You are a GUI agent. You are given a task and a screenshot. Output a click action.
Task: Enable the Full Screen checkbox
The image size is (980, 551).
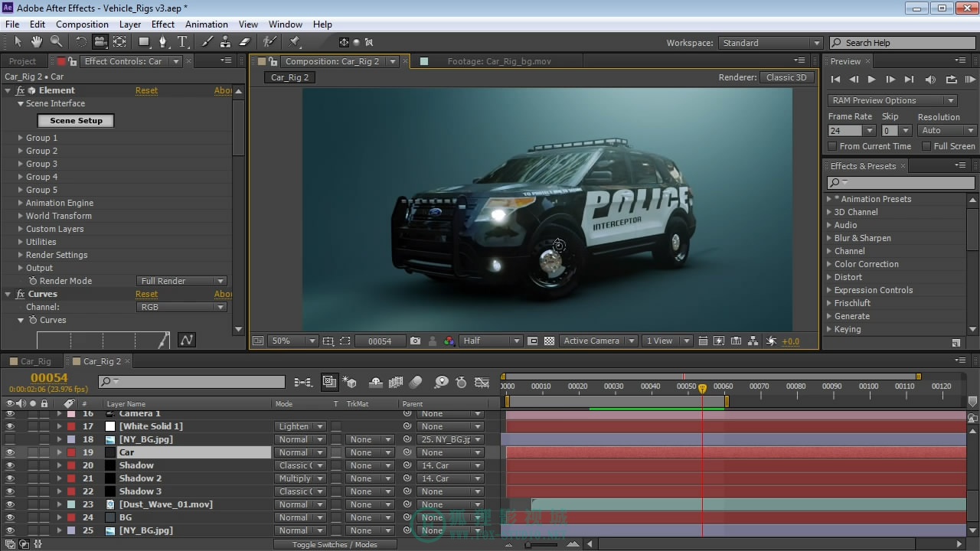point(926,146)
